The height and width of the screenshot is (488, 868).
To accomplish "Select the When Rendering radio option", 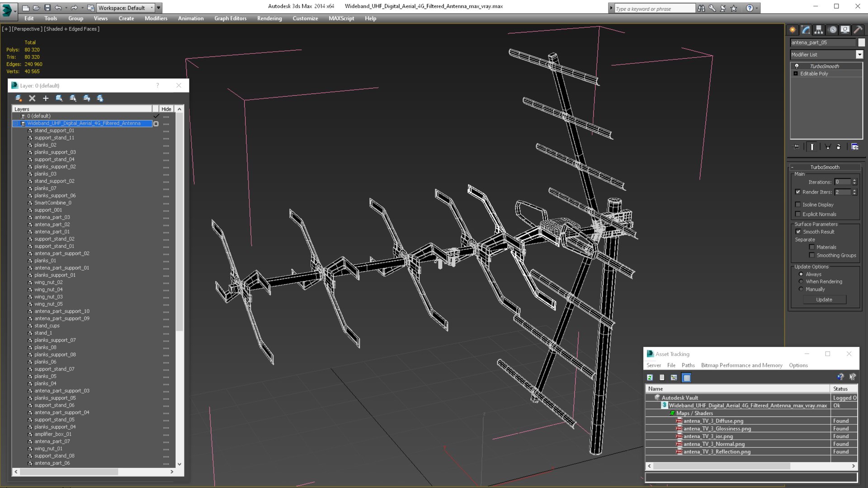I will (x=801, y=282).
